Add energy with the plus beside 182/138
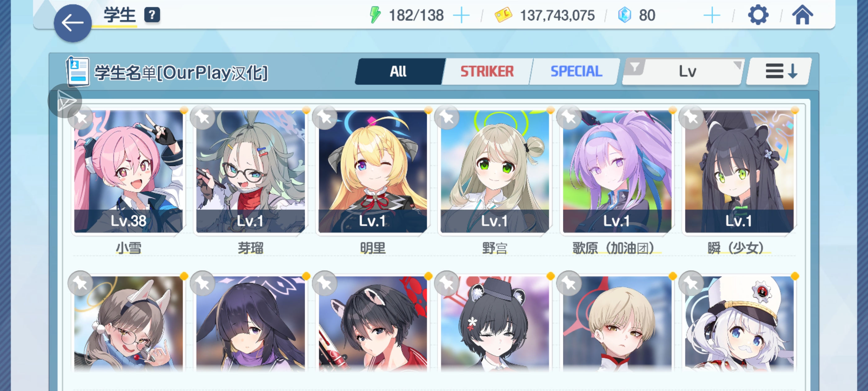Image resolution: width=868 pixels, height=391 pixels. tap(461, 16)
